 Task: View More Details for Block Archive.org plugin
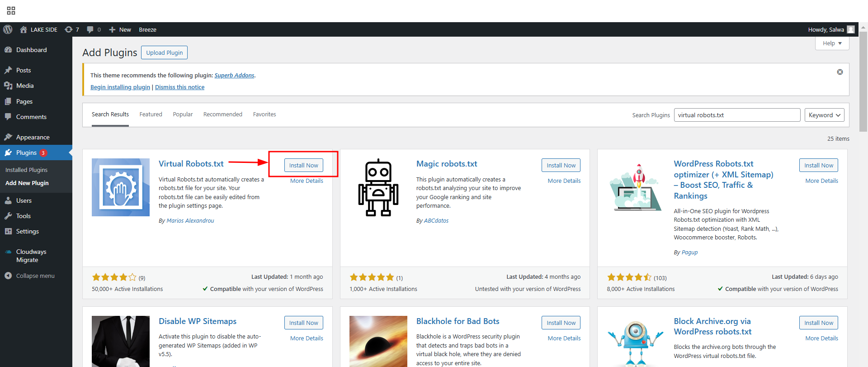click(x=822, y=338)
